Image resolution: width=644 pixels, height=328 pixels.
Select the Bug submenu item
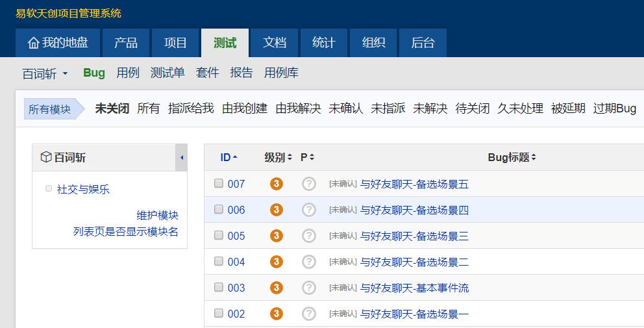tap(94, 73)
